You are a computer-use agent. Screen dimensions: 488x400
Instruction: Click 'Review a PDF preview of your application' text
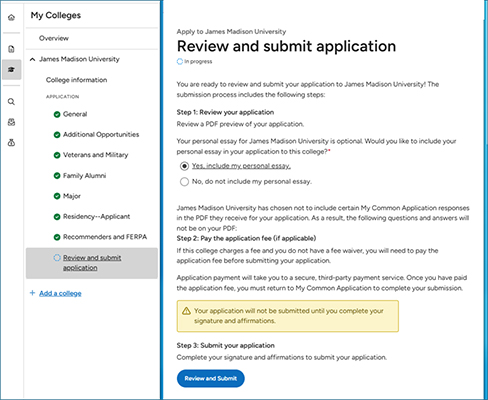(x=240, y=124)
